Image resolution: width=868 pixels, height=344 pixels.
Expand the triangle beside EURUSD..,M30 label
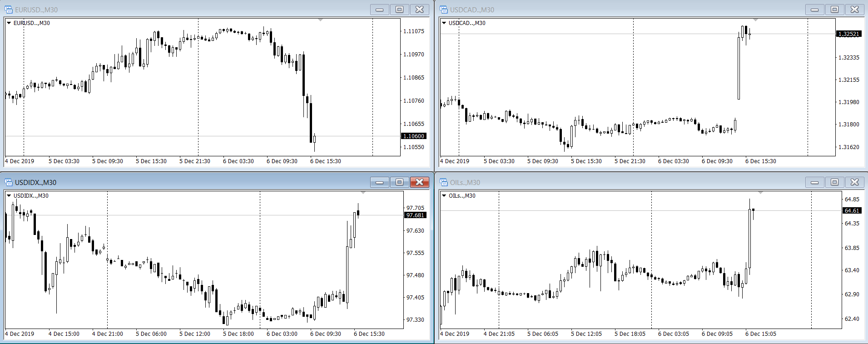pos(9,23)
